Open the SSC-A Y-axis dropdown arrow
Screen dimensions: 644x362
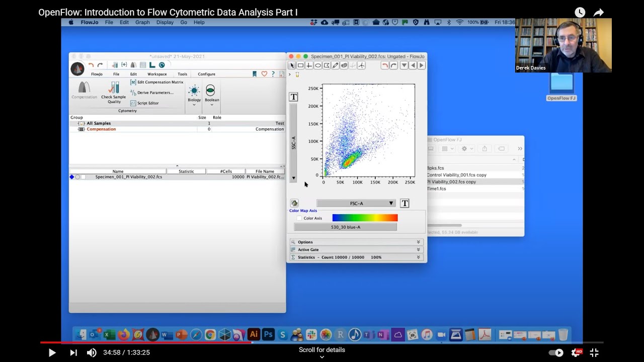point(294,178)
